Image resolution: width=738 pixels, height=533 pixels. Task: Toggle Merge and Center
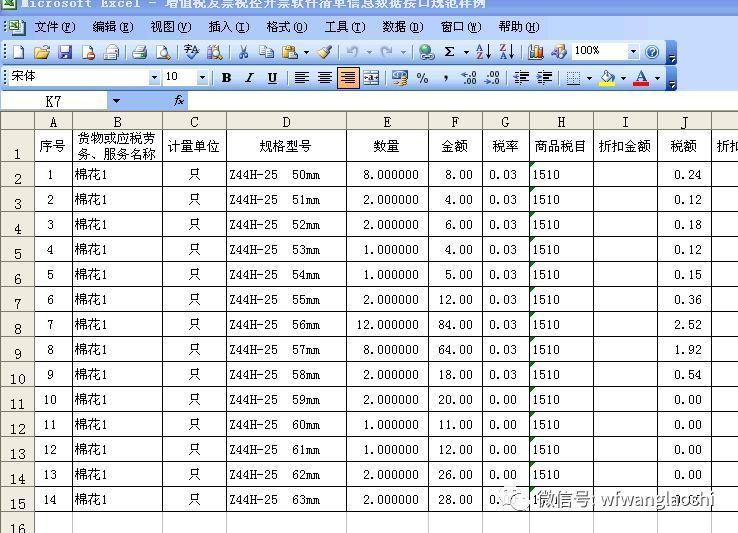(371, 78)
